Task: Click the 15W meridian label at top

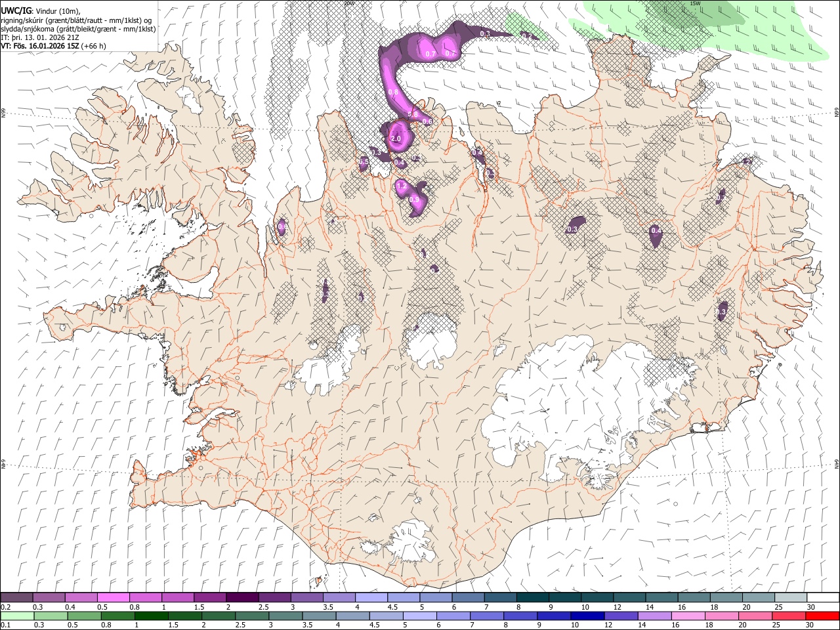Action: 694,3
